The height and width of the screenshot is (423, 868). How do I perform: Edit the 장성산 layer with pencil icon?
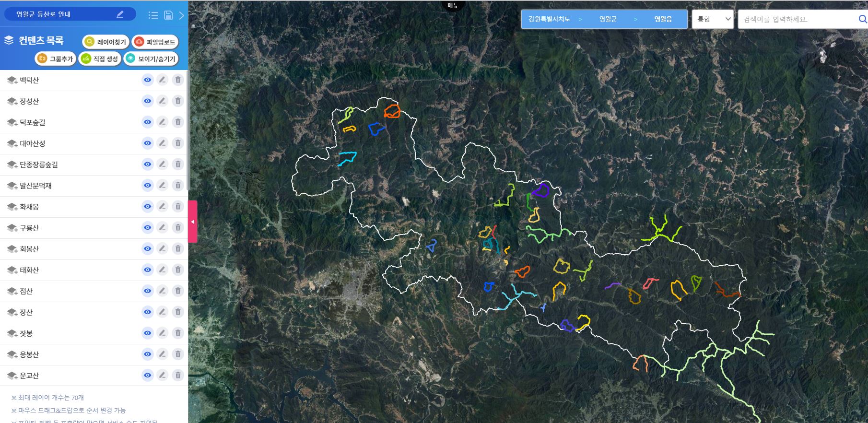click(x=163, y=101)
